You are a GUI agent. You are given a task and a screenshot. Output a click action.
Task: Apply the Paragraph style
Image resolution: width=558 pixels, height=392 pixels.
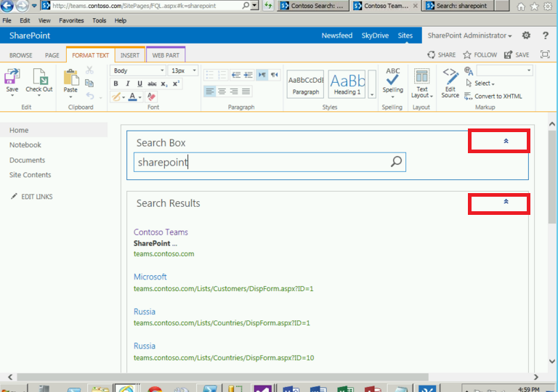tap(305, 84)
